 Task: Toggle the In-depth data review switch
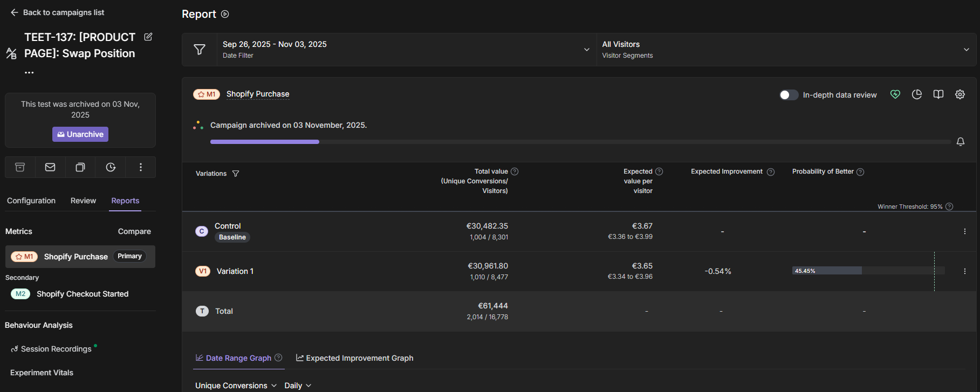pos(789,95)
